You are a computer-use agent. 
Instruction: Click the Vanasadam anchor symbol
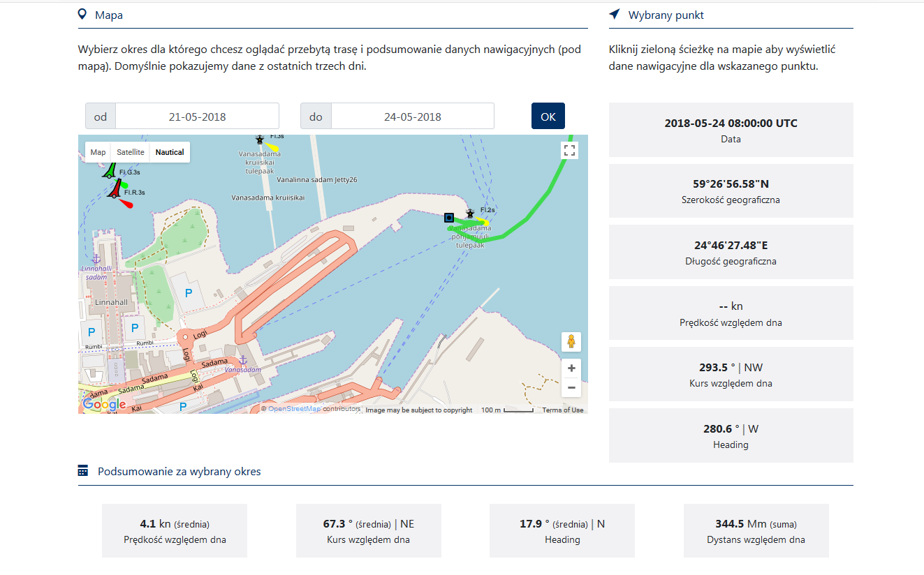coord(244,361)
